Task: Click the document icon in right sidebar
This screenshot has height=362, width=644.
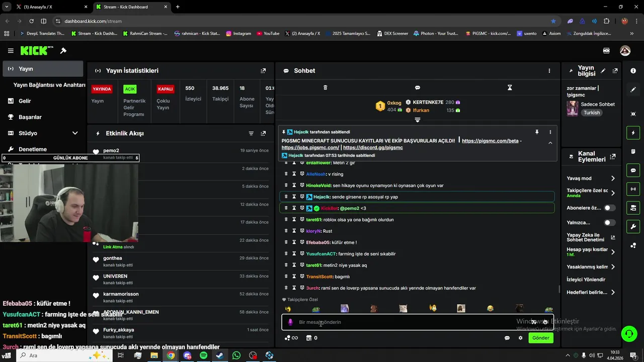Action: point(633,151)
